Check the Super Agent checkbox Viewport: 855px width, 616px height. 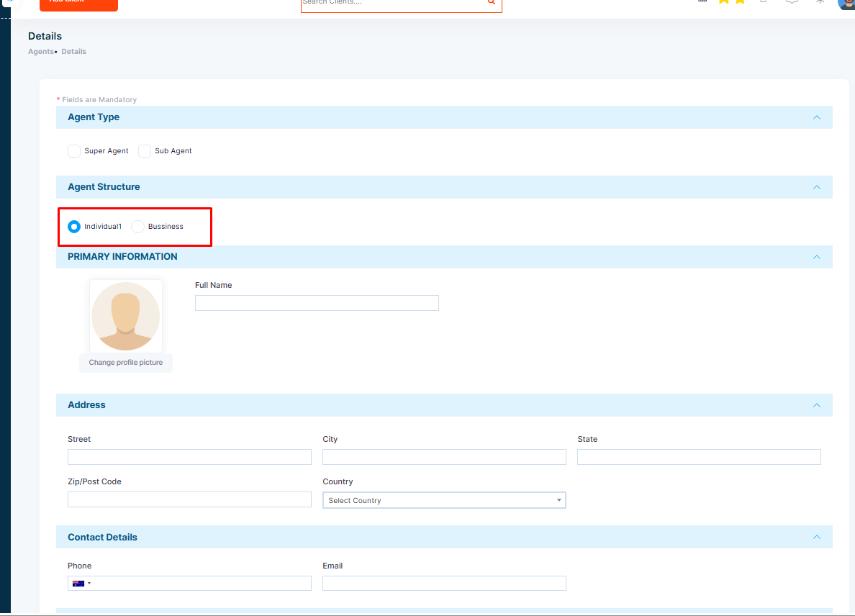coord(74,151)
